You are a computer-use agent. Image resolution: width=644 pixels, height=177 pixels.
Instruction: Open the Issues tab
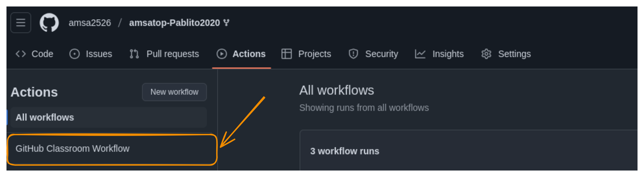coord(99,54)
